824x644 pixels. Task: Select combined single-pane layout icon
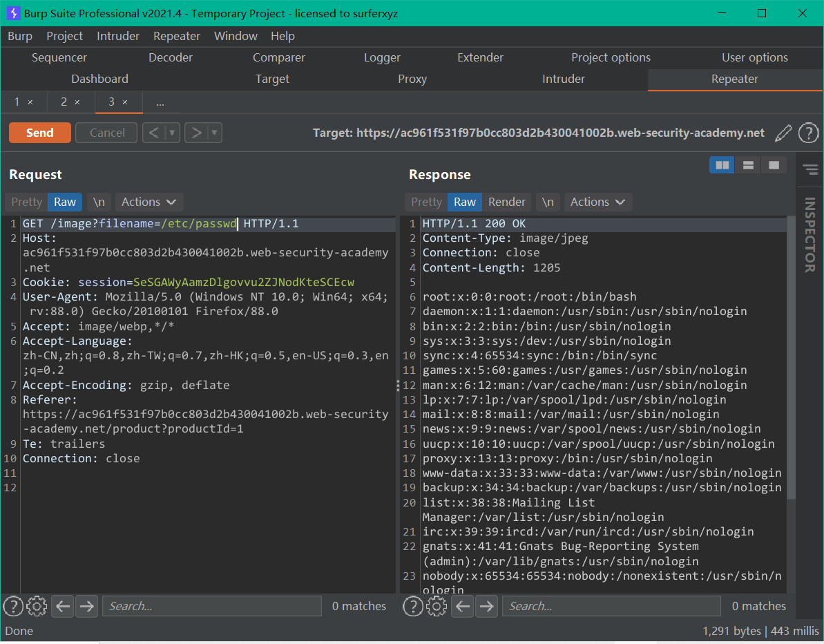pos(774,165)
